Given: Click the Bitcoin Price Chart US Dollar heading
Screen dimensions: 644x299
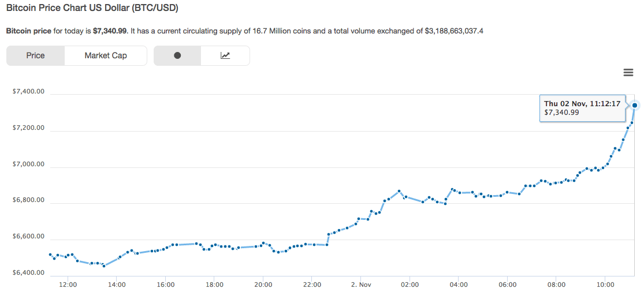Looking at the screenshot, I should pyautogui.click(x=92, y=9).
